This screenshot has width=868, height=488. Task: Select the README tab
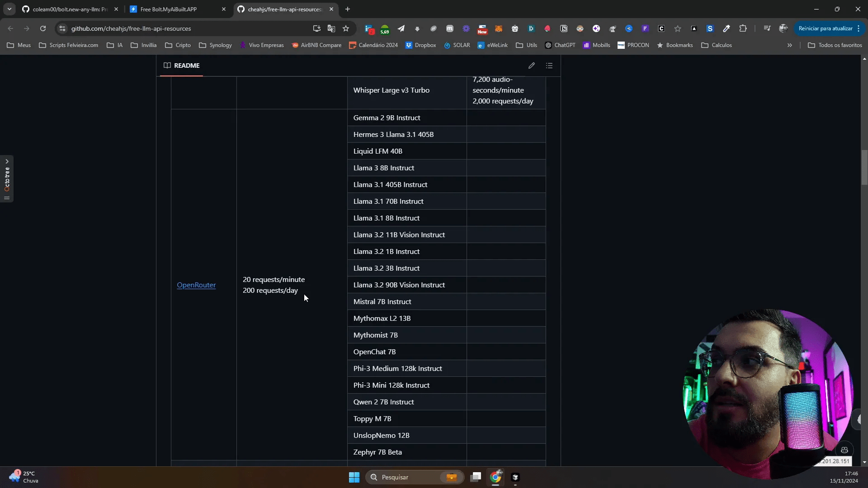click(x=181, y=66)
